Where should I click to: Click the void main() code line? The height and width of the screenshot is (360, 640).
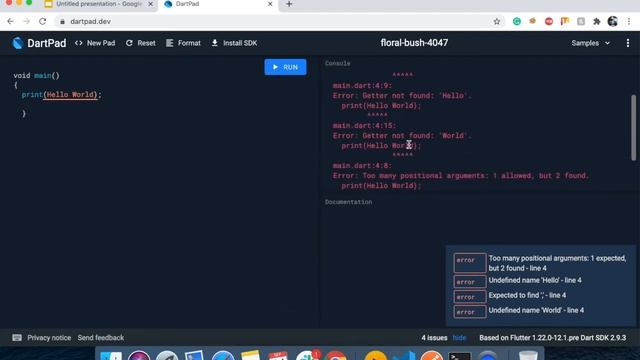tap(36, 76)
